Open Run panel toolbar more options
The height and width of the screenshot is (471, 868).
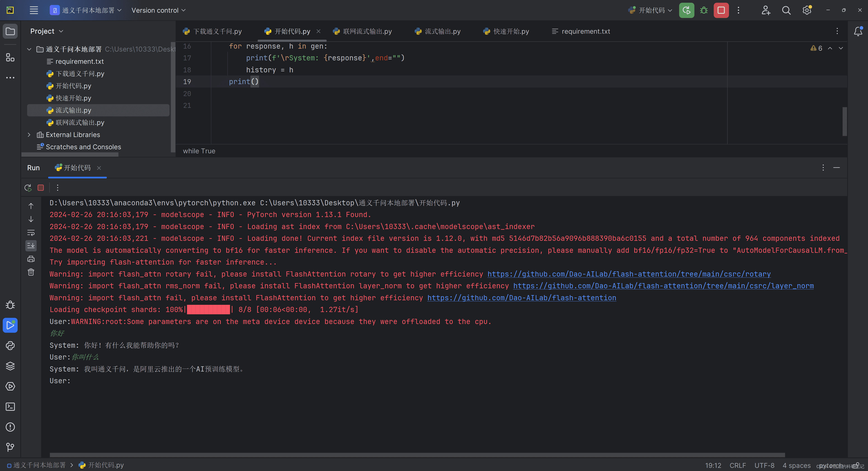tap(58, 188)
